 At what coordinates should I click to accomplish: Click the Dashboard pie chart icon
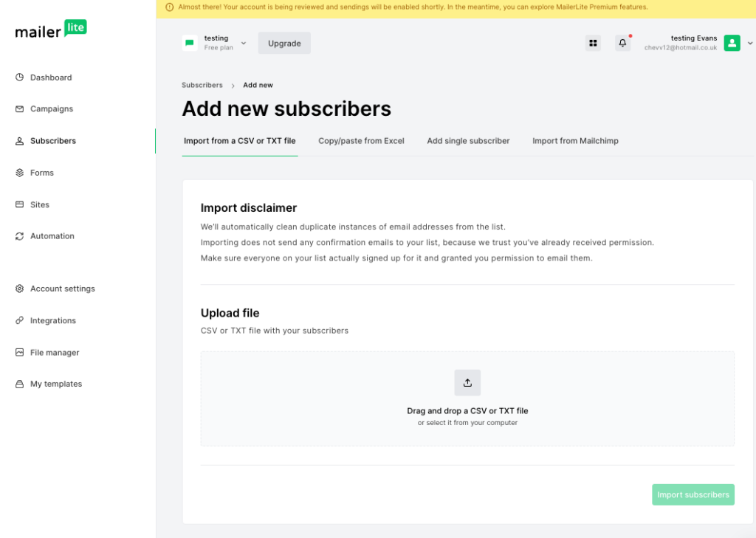[20, 77]
